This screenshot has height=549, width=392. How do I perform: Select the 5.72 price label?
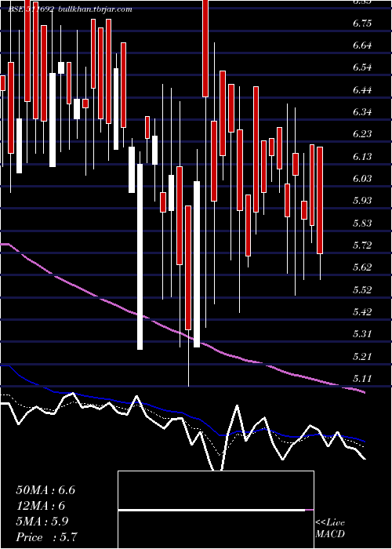coord(362,245)
